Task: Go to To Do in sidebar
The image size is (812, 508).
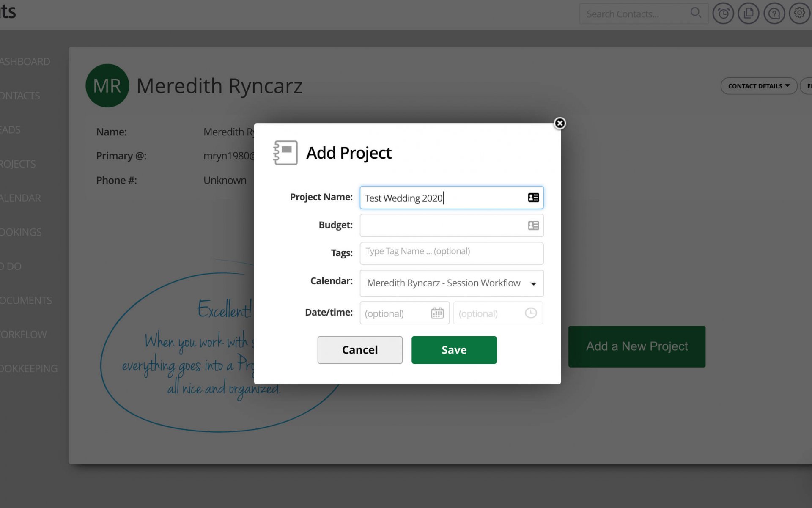Action: pos(11,266)
